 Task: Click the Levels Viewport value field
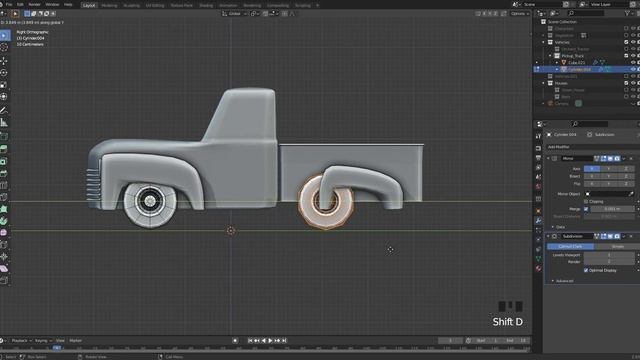point(609,255)
